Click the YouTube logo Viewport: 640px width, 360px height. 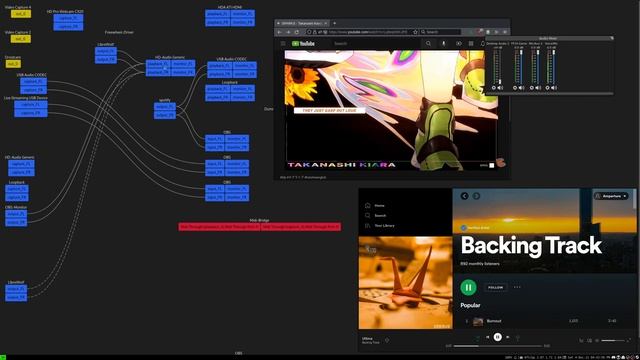point(303,43)
